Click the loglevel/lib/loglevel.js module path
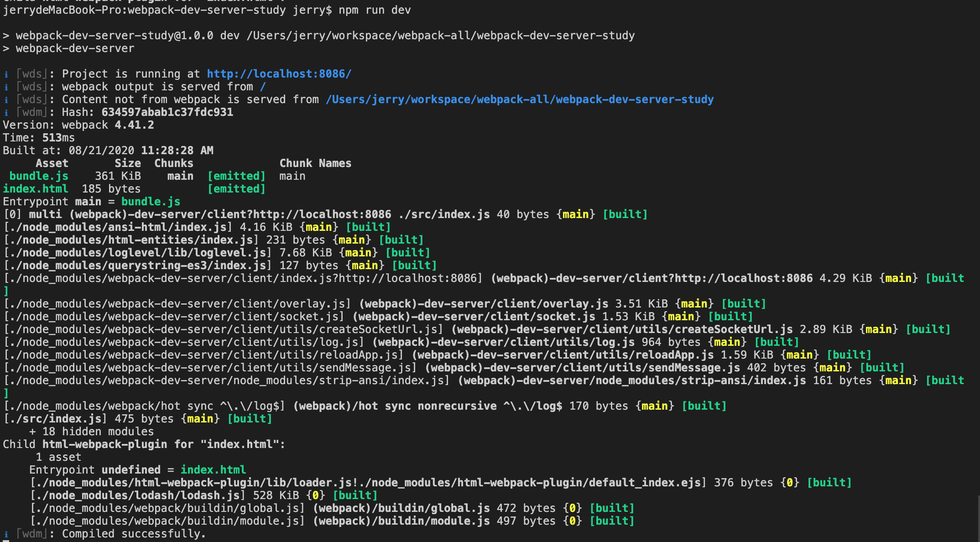 [x=137, y=253]
